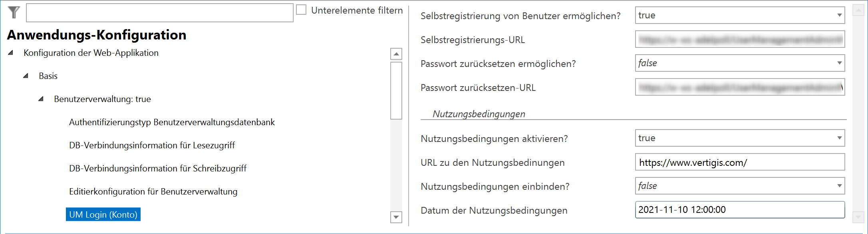Screen dimensions: 868x234
Task: Open the Nutzungsbedingungen aktivieren dropdown
Action: pos(839,138)
